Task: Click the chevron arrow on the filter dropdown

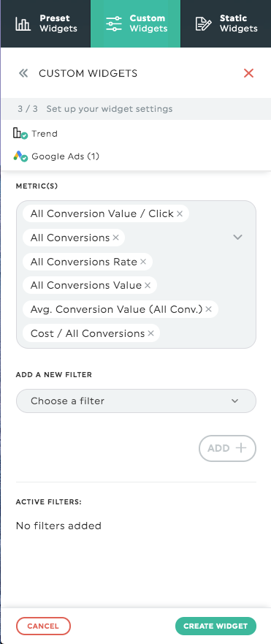Action: [235, 401]
